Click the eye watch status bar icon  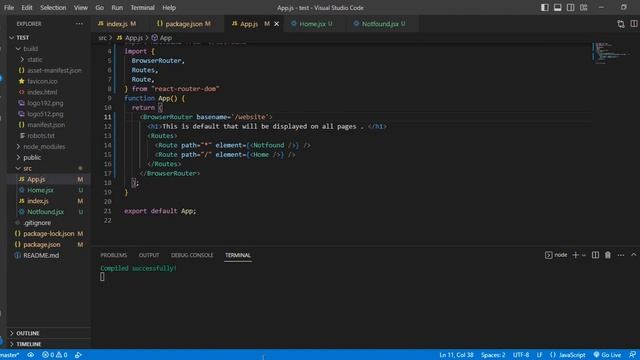pyautogui.click(x=31, y=355)
